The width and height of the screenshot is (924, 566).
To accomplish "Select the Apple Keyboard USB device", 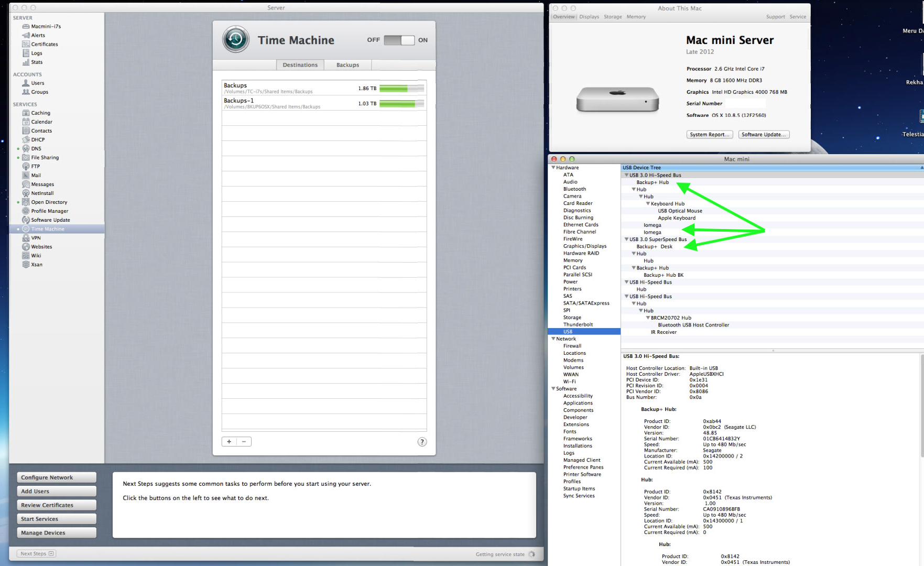I will coord(677,218).
